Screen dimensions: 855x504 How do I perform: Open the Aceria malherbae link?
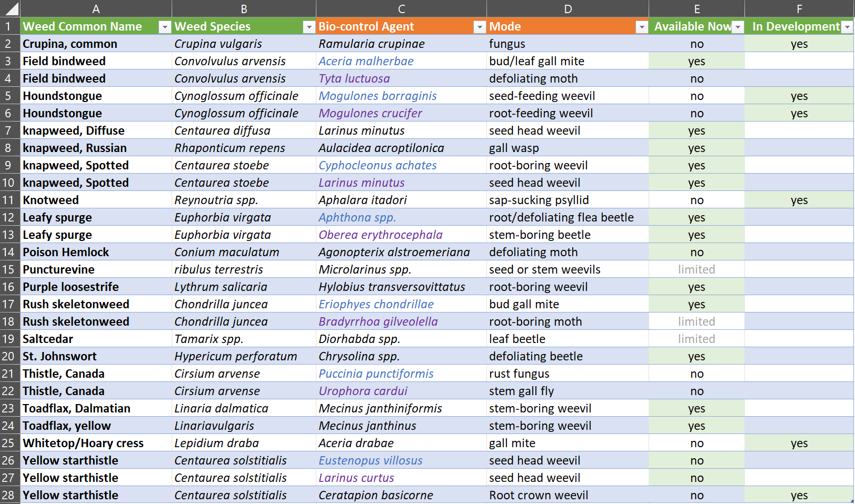click(x=366, y=61)
